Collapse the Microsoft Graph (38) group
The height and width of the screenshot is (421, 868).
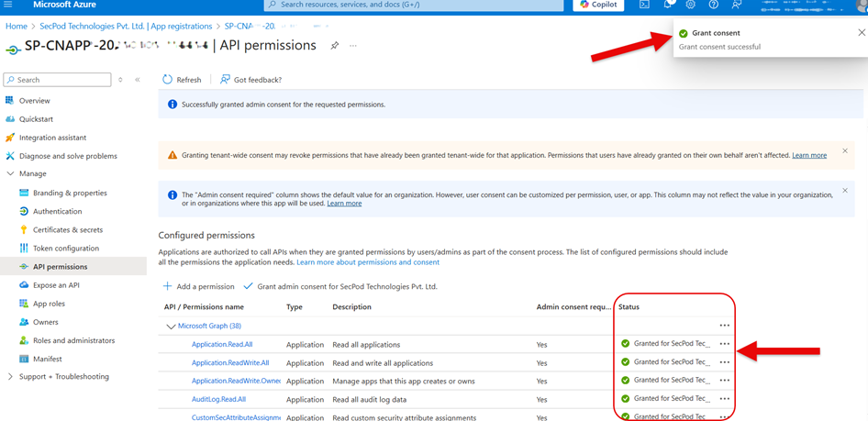click(171, 327)
